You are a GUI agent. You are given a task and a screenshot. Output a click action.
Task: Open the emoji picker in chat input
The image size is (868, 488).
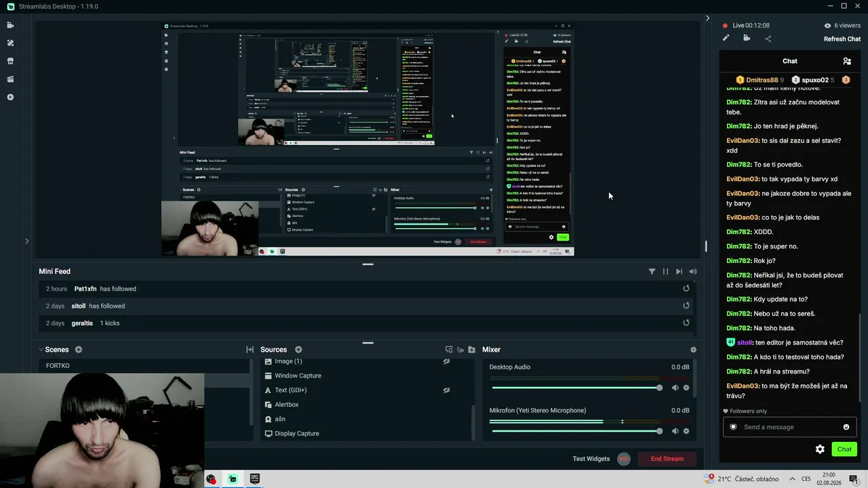point(846,427)
